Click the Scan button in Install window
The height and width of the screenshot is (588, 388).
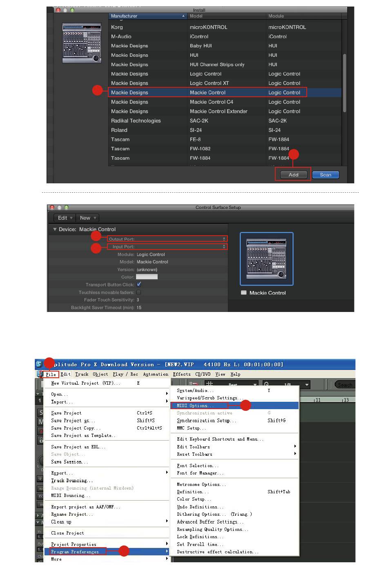(x=326, y=175)
